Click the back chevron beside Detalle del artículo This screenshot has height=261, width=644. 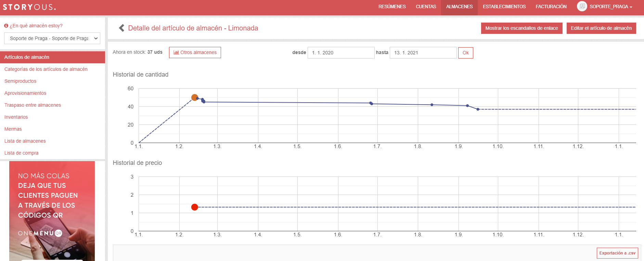point(121,28)
